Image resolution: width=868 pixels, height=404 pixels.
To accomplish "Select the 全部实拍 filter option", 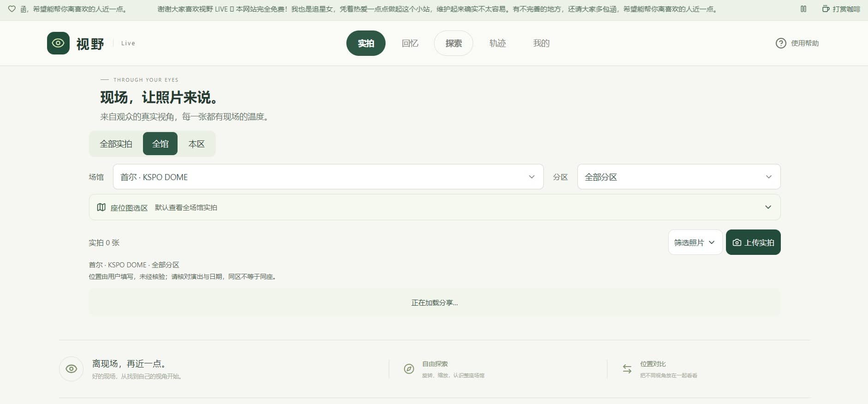I will coord(116,144).
